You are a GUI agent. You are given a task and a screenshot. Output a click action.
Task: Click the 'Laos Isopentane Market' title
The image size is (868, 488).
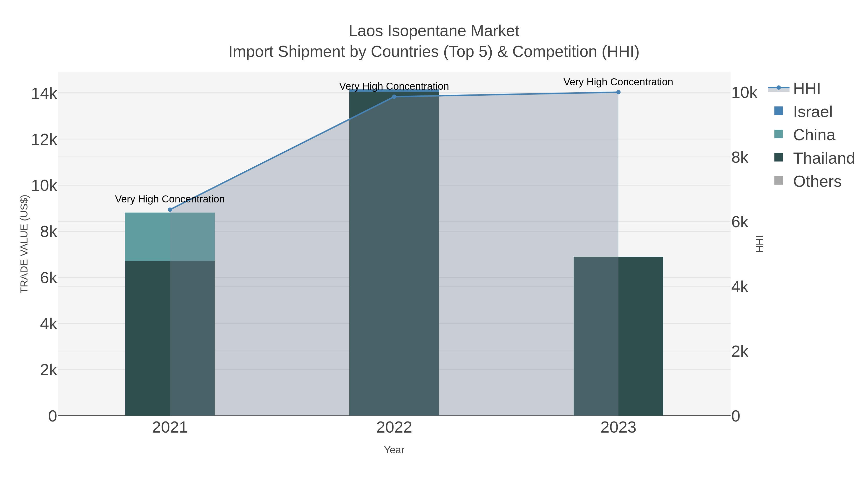(x=434, y=31)
